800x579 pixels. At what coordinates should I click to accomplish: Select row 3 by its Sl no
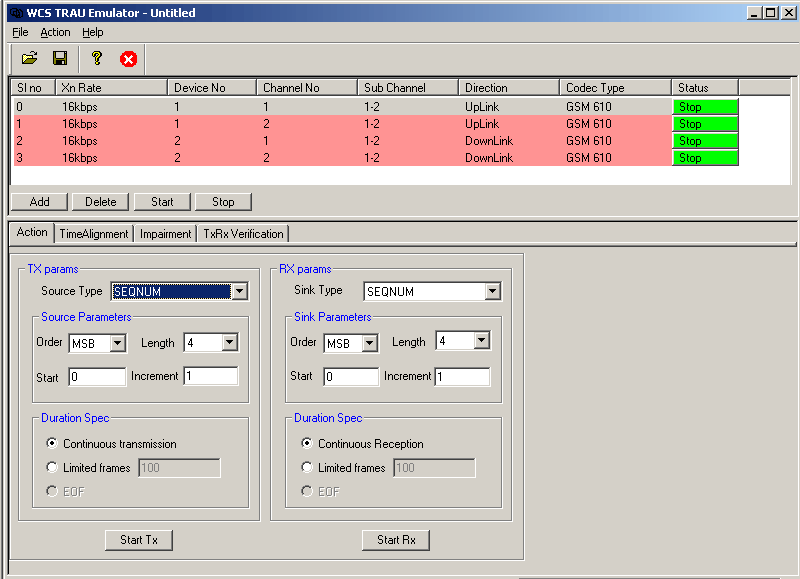tap(19, 158)
